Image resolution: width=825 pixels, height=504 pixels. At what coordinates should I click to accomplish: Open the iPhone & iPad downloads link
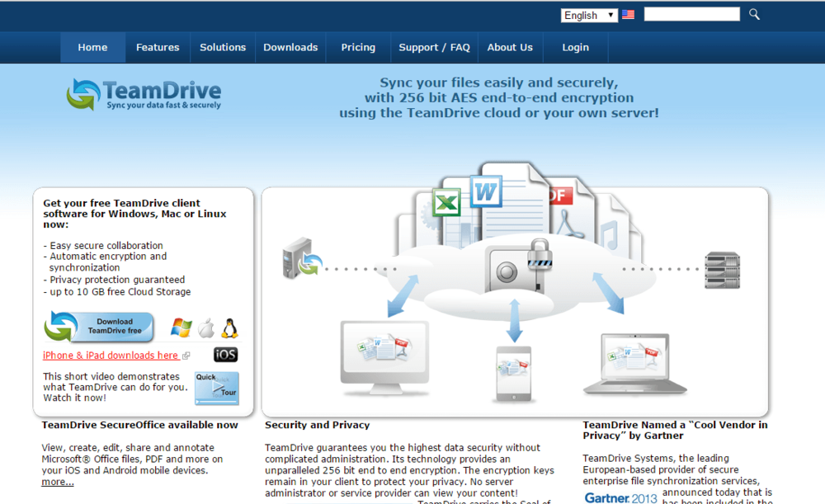pos(111,355)
